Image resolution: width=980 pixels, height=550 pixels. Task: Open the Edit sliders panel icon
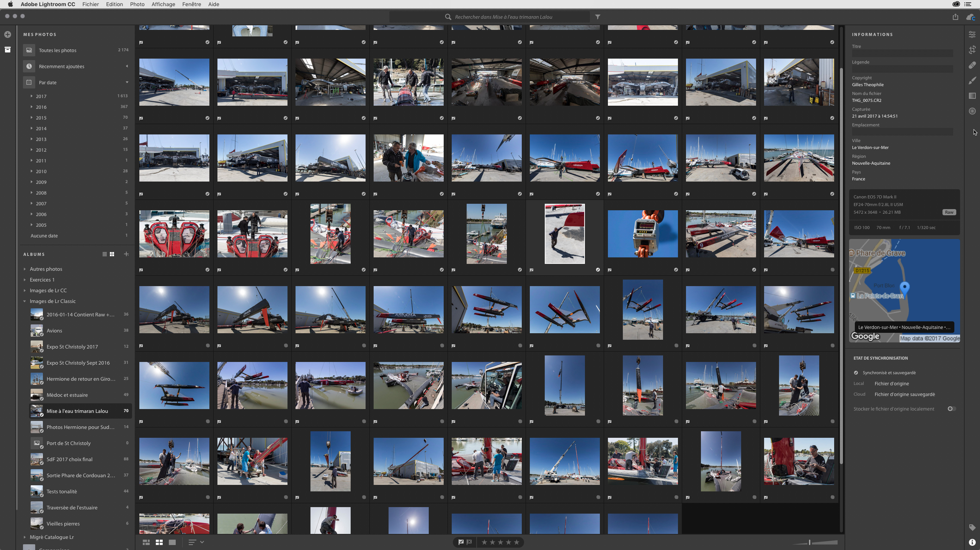(x=972, y=34)
